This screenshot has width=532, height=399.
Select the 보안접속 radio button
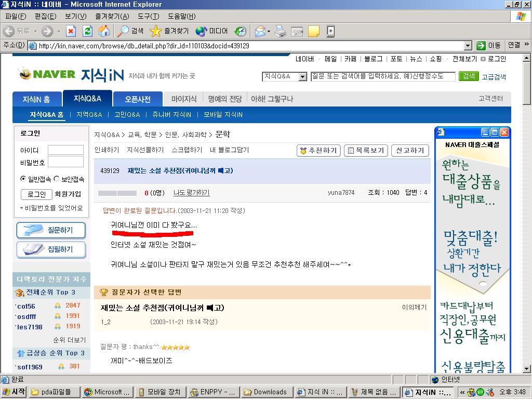click(x=57, y=179)
